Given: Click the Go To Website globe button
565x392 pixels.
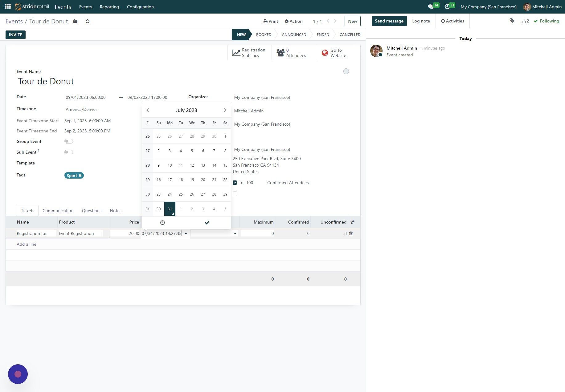Looking at the screenshot, I should tap(338, 53).
